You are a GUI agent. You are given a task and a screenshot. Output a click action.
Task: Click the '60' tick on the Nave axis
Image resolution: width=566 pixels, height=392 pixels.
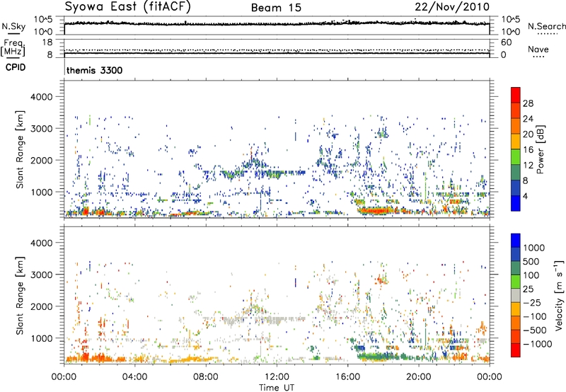[507, 42]
